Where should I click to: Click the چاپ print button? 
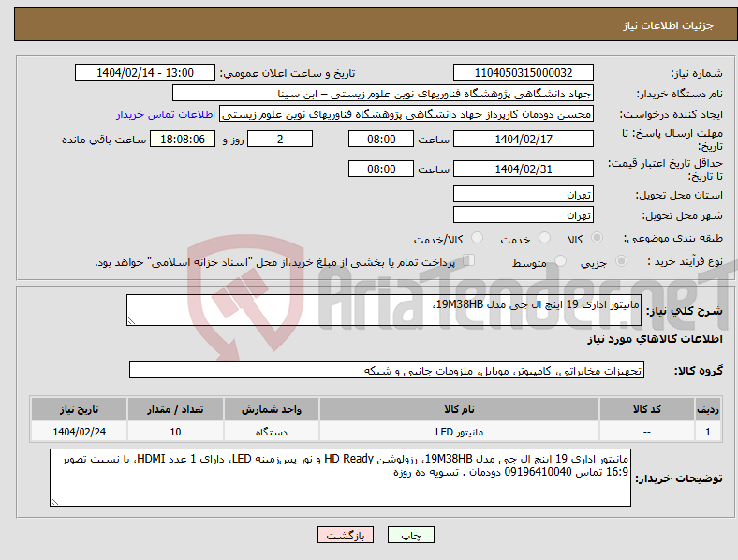[x=411, y=535]
